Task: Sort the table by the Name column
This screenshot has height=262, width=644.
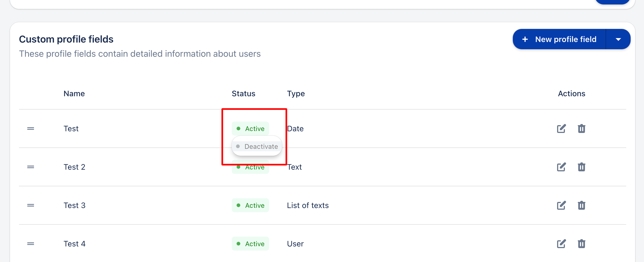Action: (74, 93)
